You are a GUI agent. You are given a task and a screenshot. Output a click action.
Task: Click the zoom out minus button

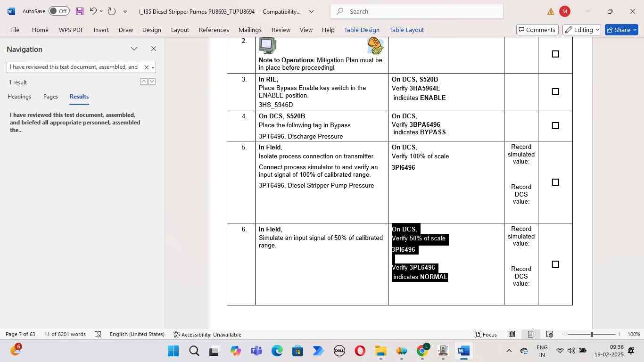563,334
